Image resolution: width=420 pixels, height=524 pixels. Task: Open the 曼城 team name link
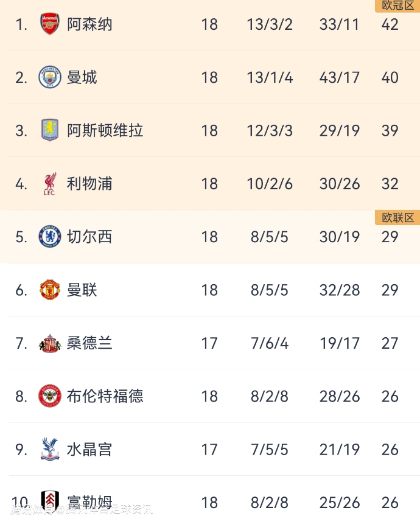[x=82, y=77]
